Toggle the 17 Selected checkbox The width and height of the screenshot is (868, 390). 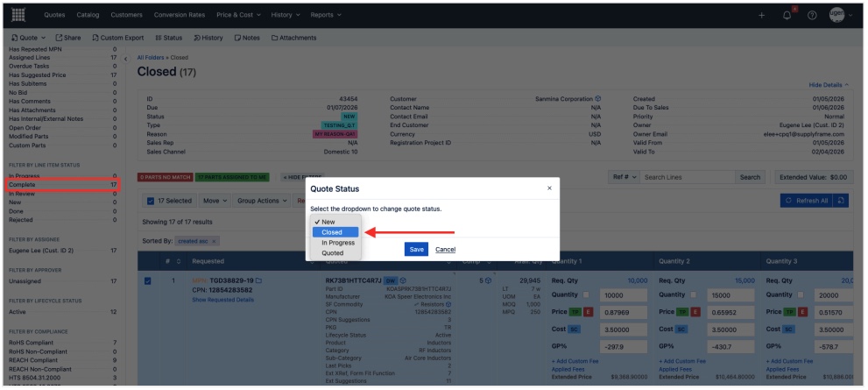tap(152, 201)
